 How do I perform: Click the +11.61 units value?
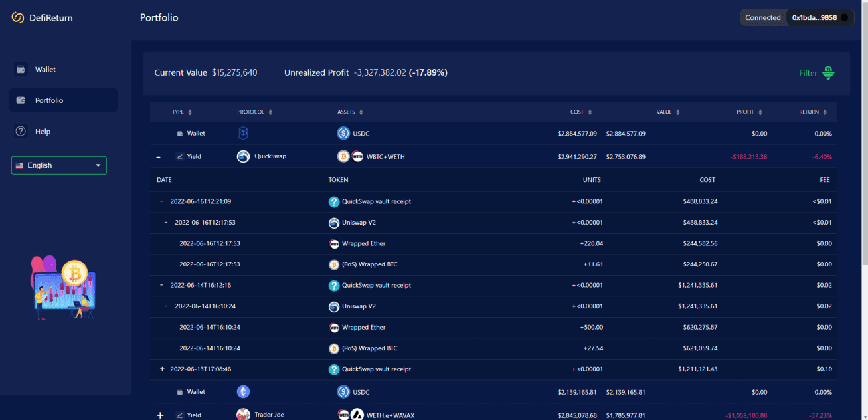pos(593,264)
